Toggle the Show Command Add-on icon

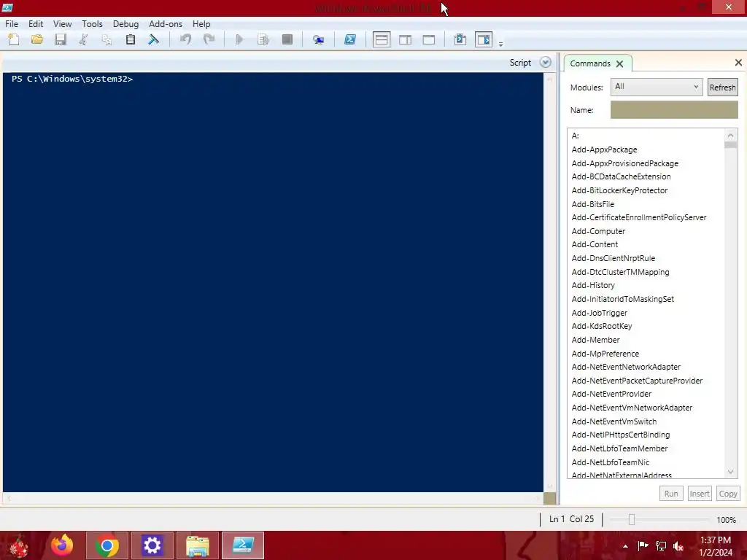[x=484, y=39]
